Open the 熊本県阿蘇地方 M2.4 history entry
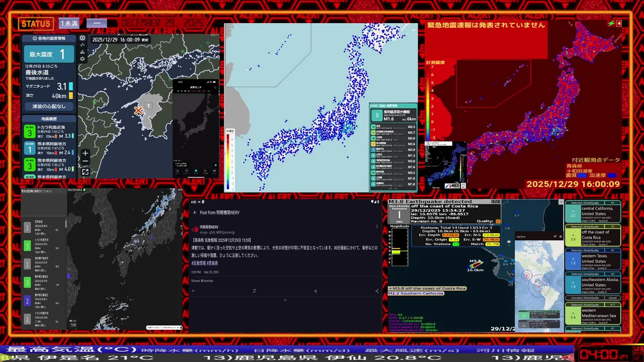The width and height of the screenshot is (644, 362). (x=49, y=148)
